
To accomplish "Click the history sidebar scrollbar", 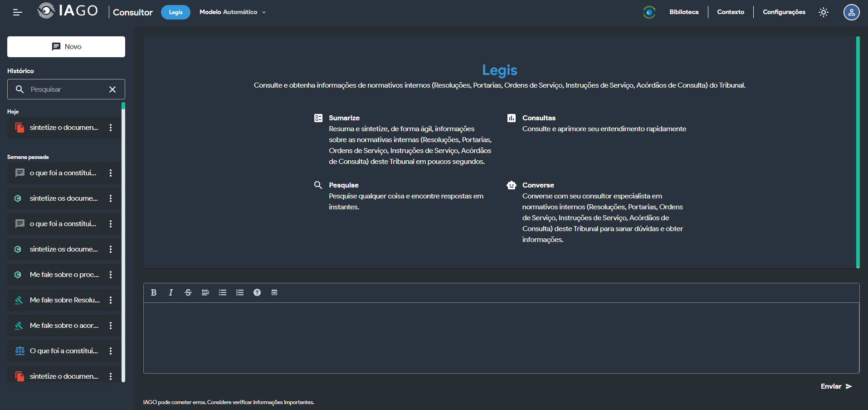I will pos(123,242).
